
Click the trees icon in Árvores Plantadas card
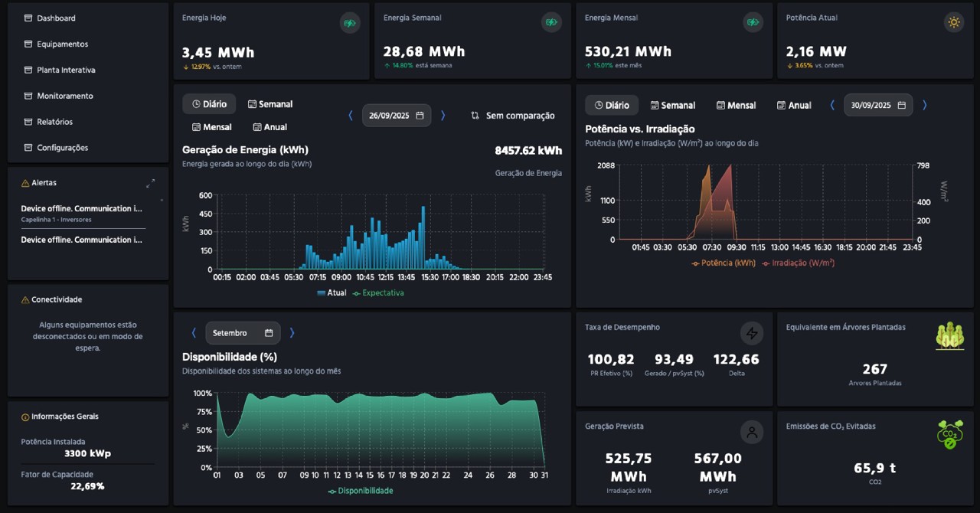[x=949, y=336]
